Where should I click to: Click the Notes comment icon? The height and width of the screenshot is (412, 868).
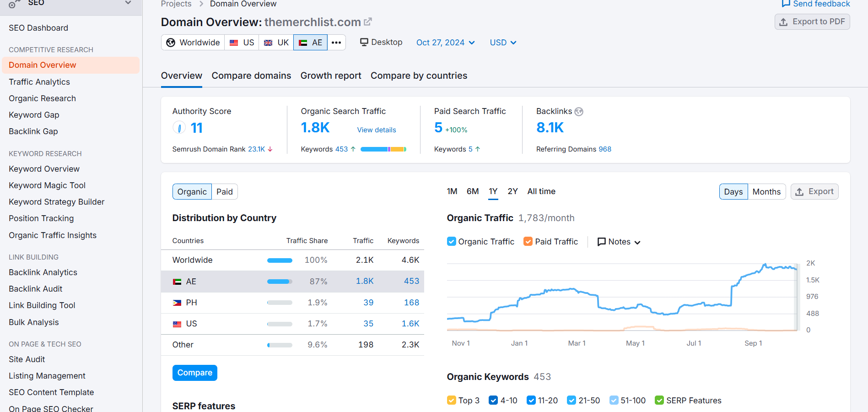602,242
